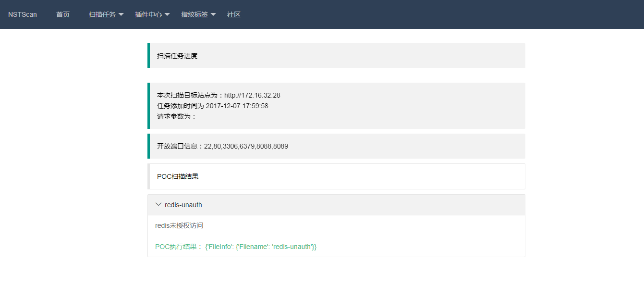Go to the 首页 home page
The height and width of the screenshot is (299, 644).
[63, 14]
